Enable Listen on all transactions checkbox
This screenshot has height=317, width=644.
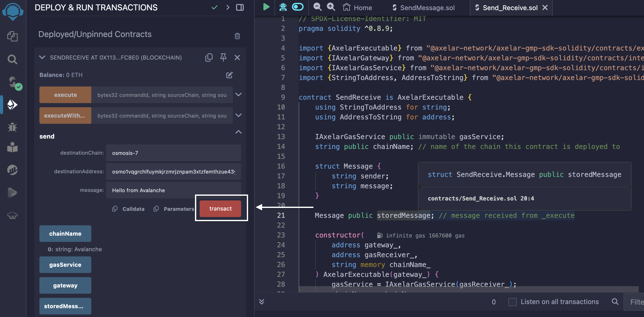pos(512,302)
